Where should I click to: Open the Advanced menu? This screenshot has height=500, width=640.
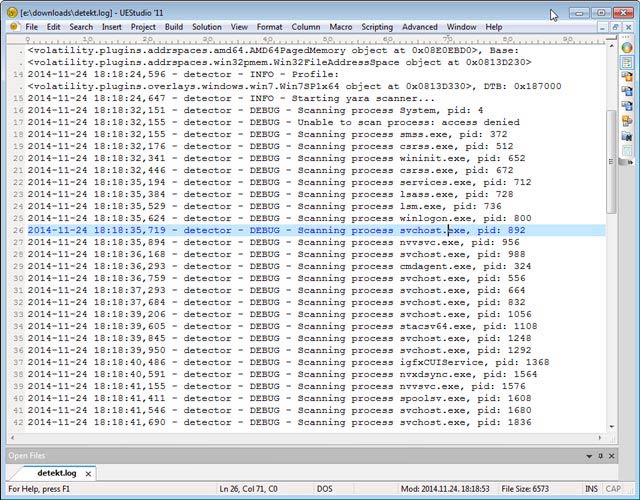(x=419, y=26)
